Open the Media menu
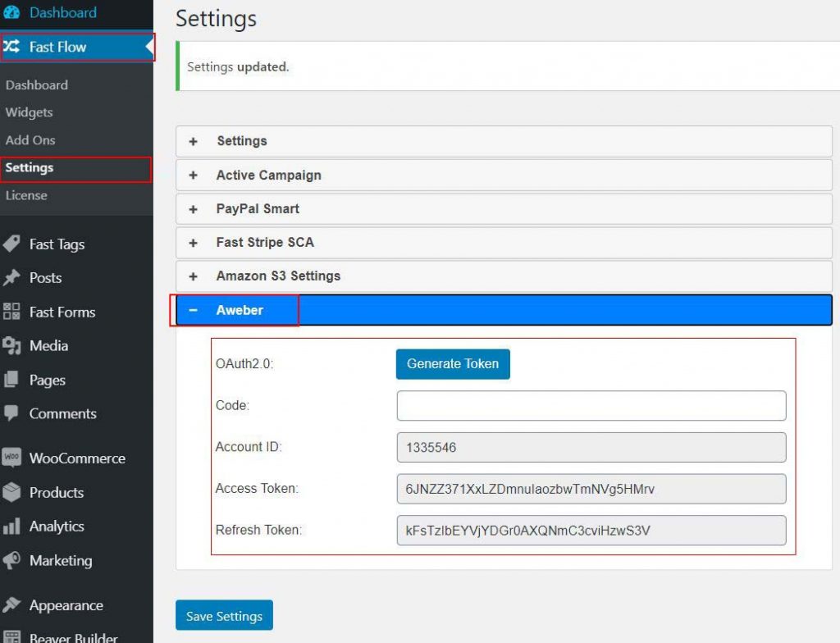The height and width of the screenshot is (643, 840). point(48,345)
